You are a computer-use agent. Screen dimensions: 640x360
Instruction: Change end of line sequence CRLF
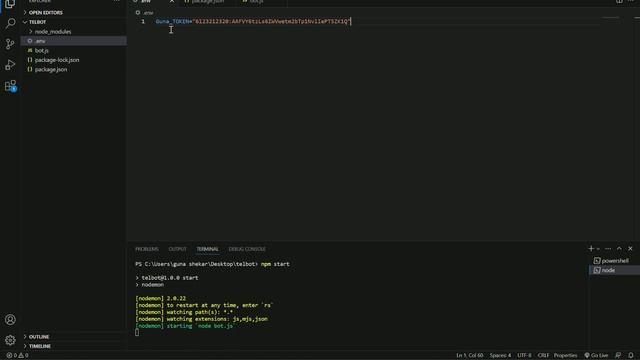click(x=543, y=356)
